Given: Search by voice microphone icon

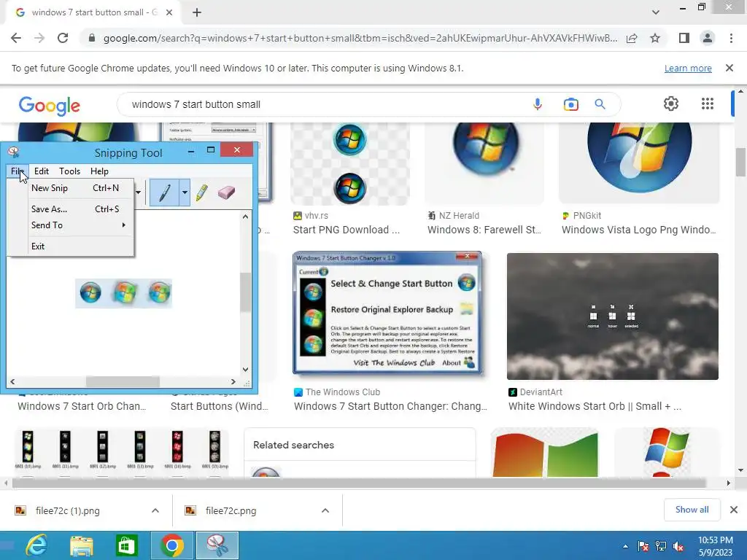Looking at the screenshot, I should [x=538, y=104].
